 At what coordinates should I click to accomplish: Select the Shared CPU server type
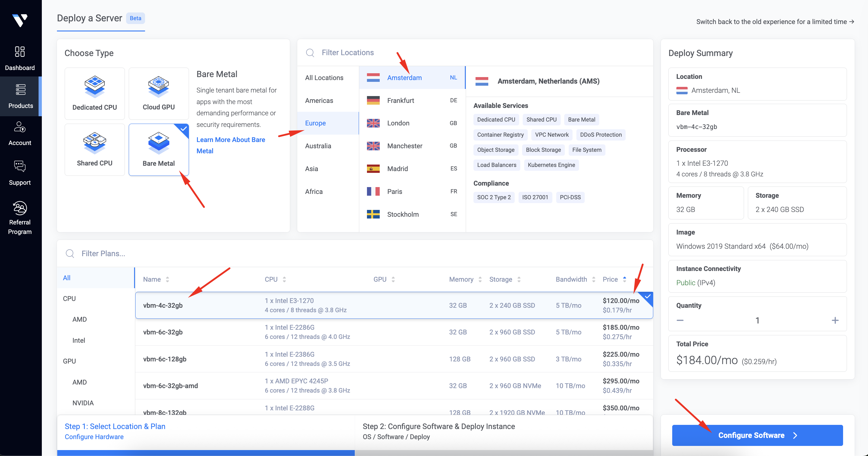[x=94, y=149]
